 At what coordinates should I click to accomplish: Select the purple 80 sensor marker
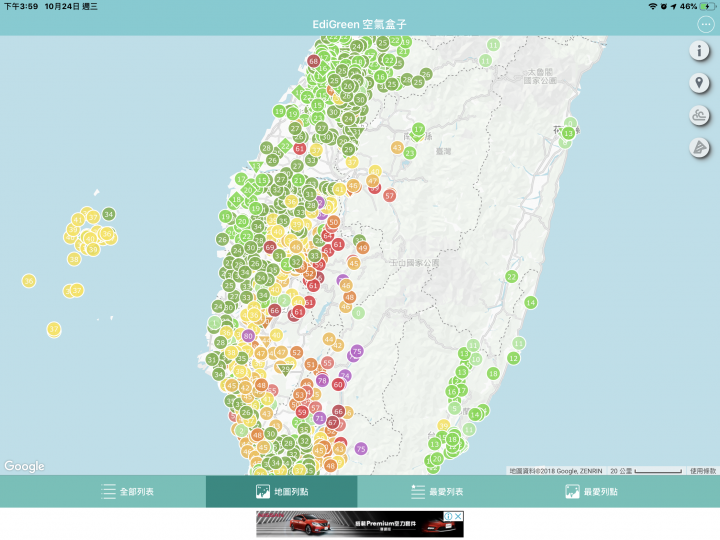coord(248,336)
